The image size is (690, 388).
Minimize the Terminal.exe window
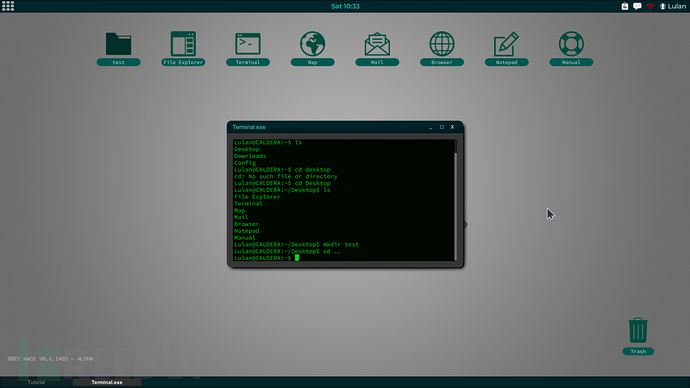click(x=431, y=127)
